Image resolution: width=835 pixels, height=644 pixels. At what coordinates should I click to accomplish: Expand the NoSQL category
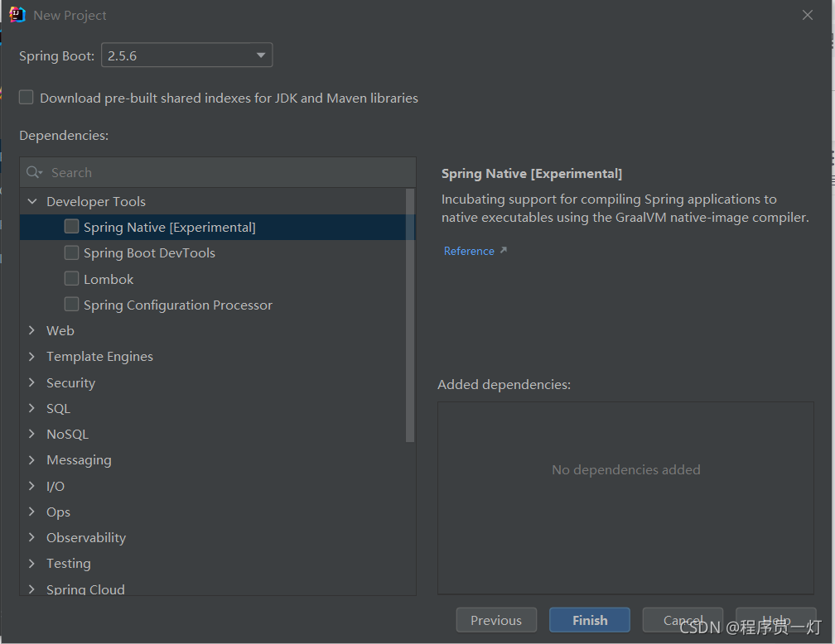point(32,434)
